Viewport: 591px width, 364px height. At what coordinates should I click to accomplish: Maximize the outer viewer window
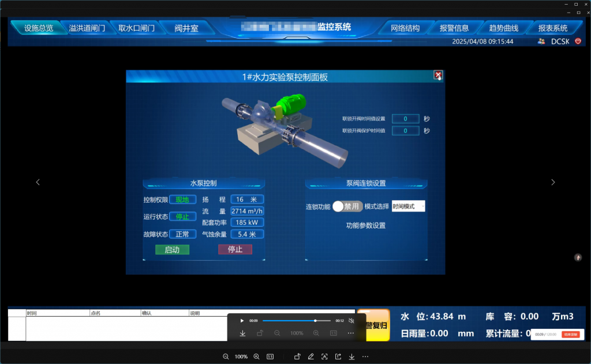click(x=576, y=4)
